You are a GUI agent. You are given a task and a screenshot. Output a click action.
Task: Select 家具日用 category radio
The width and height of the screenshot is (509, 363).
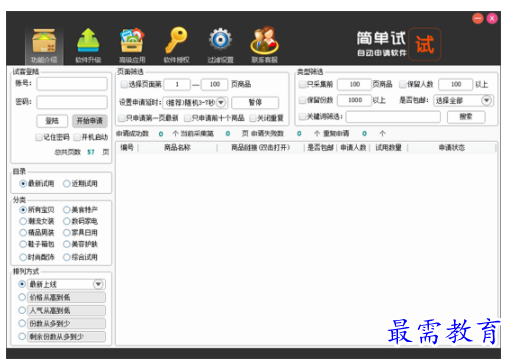[67, 233]
